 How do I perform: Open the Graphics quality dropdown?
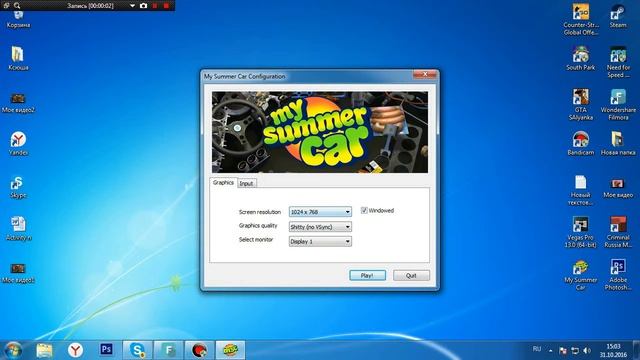pos(320,227)
